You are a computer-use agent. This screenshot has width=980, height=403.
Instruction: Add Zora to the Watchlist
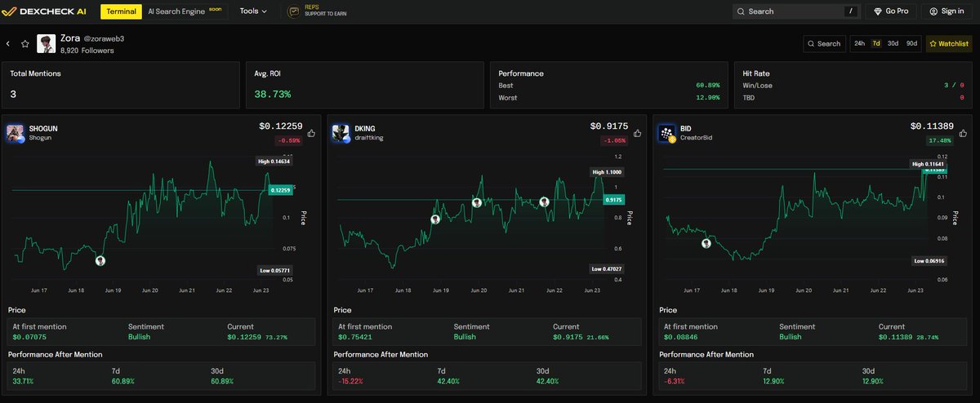949,43
